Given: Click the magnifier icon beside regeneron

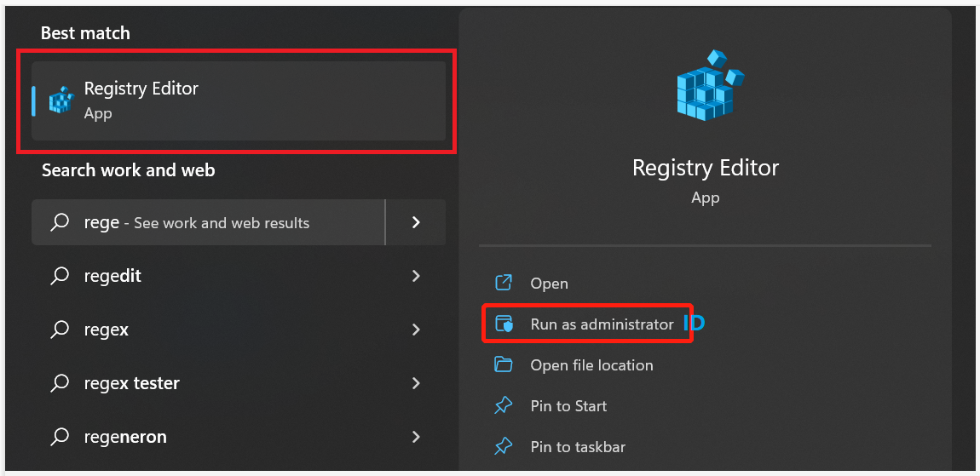Looking at the screenshot, I should click(x=60, y=436).
